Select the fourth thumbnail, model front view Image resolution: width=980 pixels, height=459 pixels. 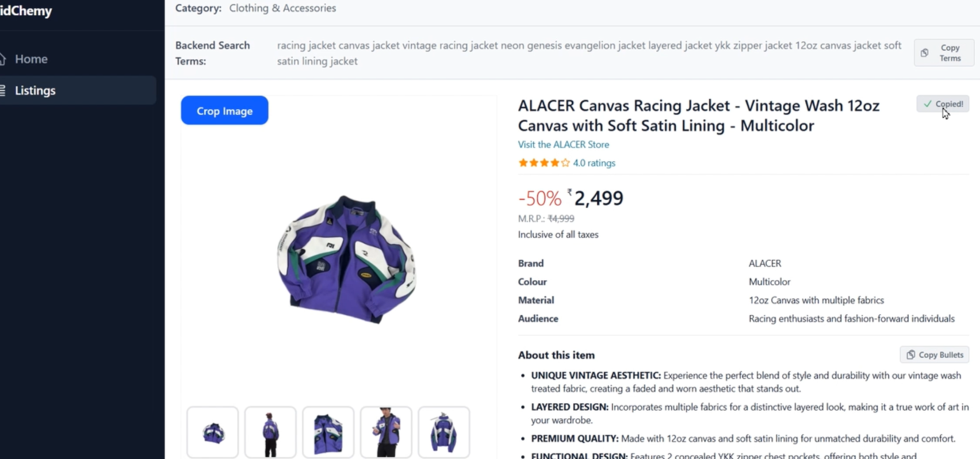(x=386, y=433)
